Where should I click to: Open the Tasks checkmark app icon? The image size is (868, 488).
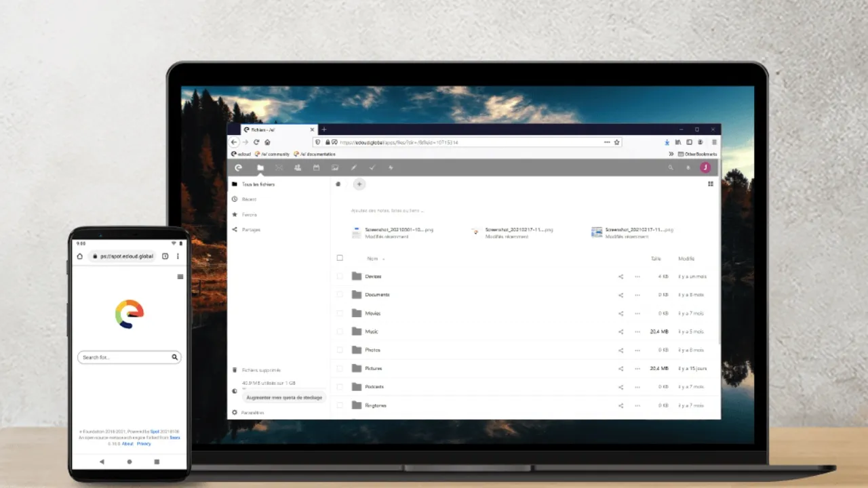click(372, 167)
